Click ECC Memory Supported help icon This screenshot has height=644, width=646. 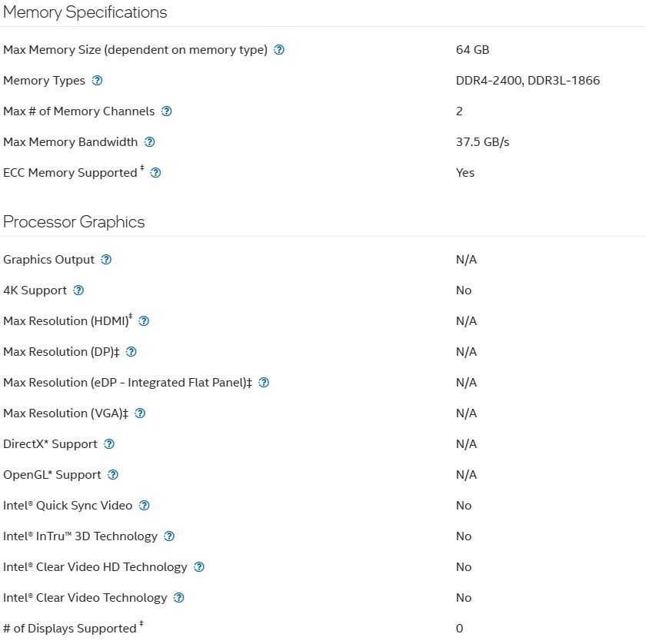(155, 173)
